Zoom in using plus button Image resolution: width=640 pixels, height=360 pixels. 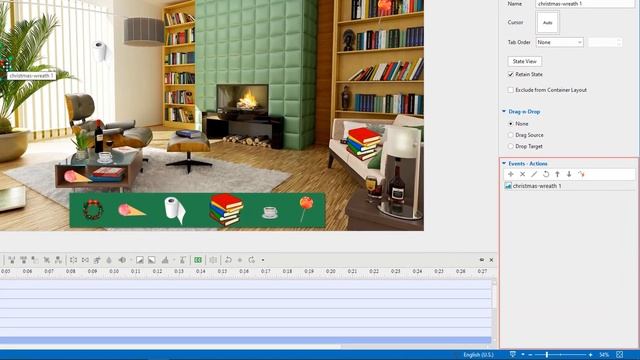[x=590, y=355]
